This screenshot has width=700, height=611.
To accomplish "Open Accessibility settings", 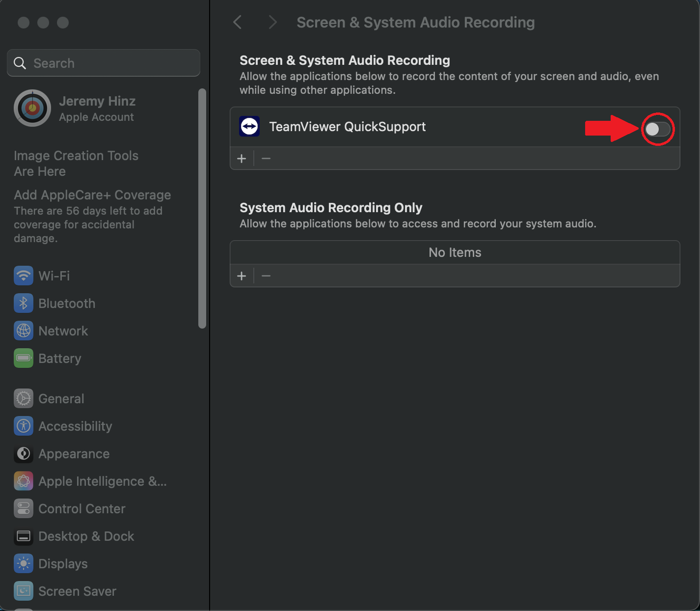I will tap(76, 426).
